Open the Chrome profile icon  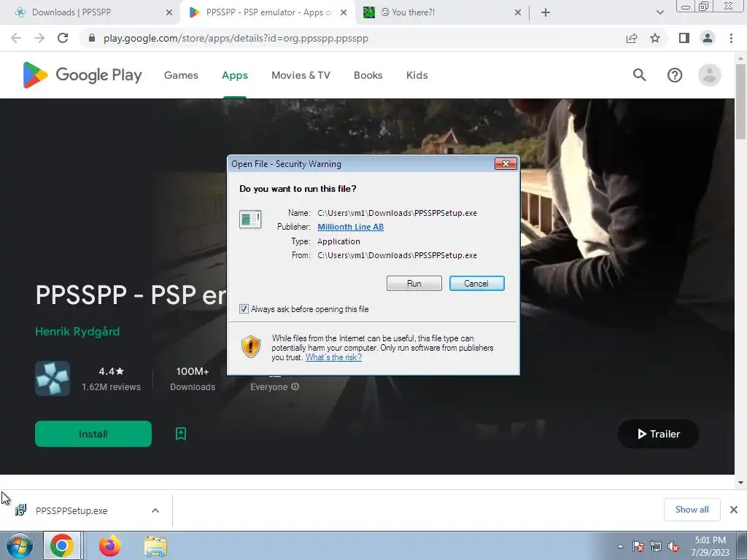(x=708, y=38)
